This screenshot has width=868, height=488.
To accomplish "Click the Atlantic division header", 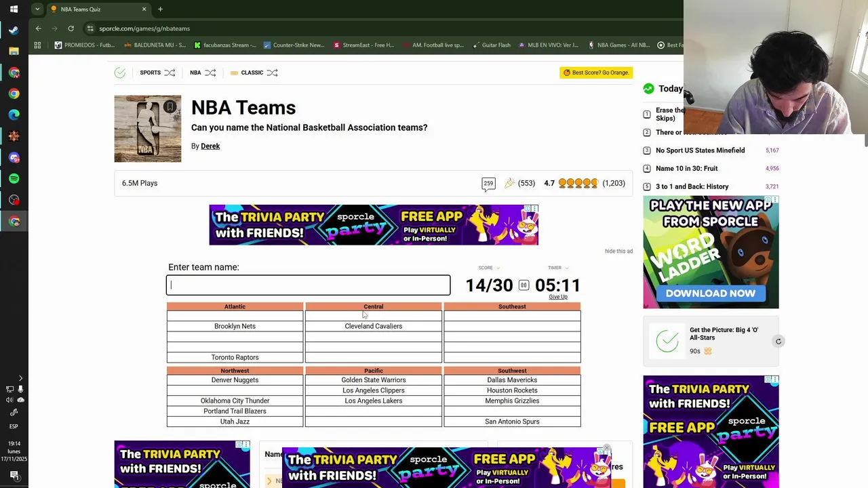I will 235,306.
